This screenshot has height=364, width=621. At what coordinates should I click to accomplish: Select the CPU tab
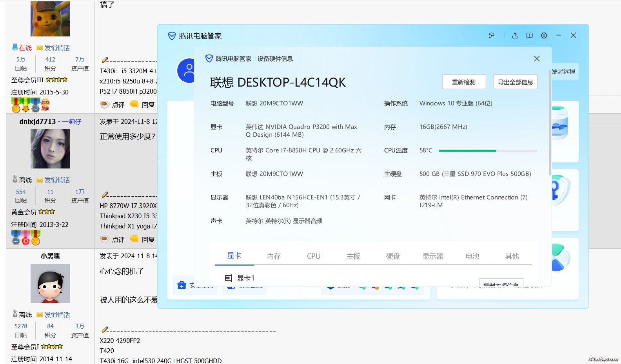click(x=314, y=256)
